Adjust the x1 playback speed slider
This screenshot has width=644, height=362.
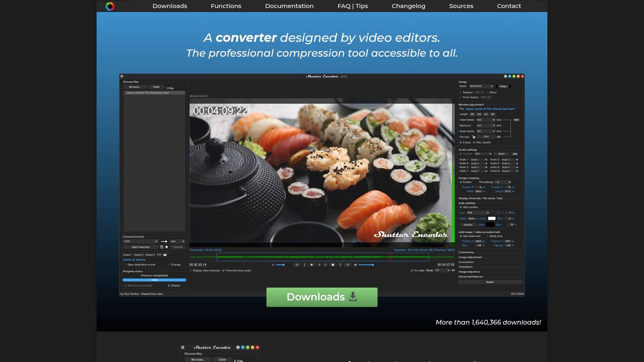coord(283,265)
